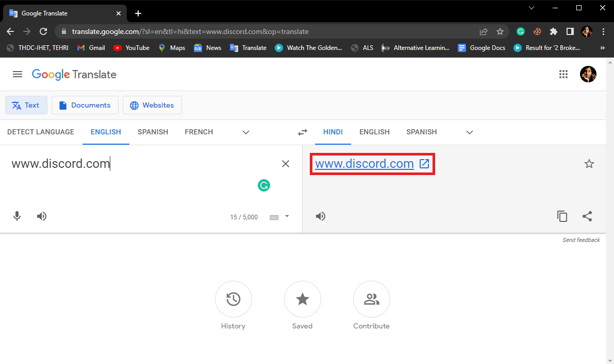The height and width of the screenshot is (364, 614).
Task: Open the Google Docs bookmark
Action: 482,48
